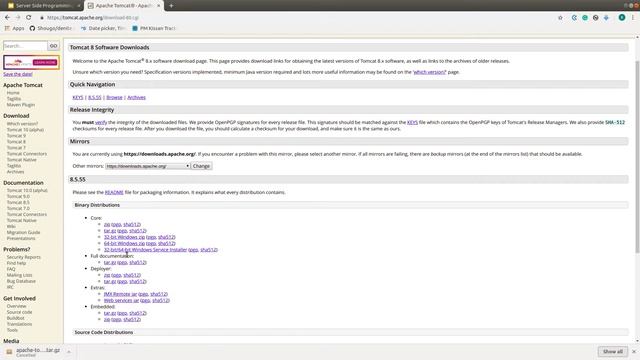Click the page vertical scrollbar
Viewport: 640px width, 360px height.
pos(637,157)
